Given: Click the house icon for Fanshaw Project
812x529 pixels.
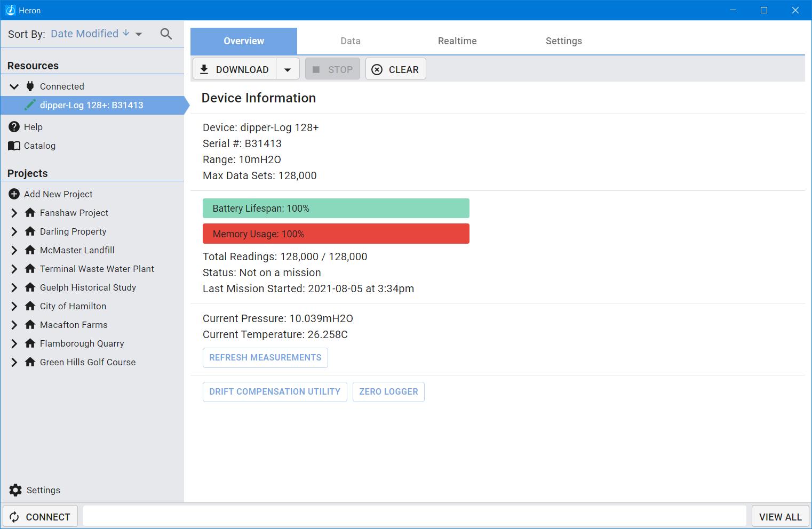Looking at the screenshot, I should [30, 213].
